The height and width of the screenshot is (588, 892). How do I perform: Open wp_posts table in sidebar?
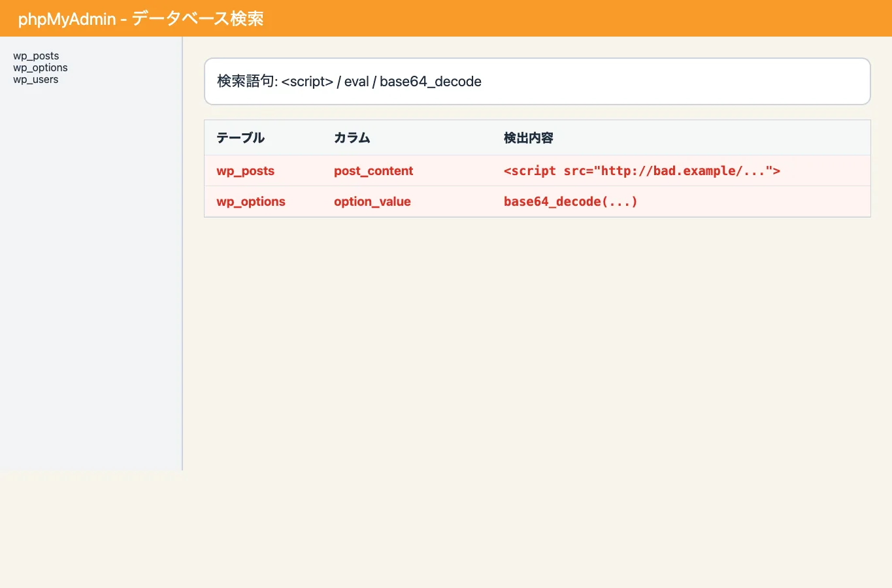click(x=36, y=56)
